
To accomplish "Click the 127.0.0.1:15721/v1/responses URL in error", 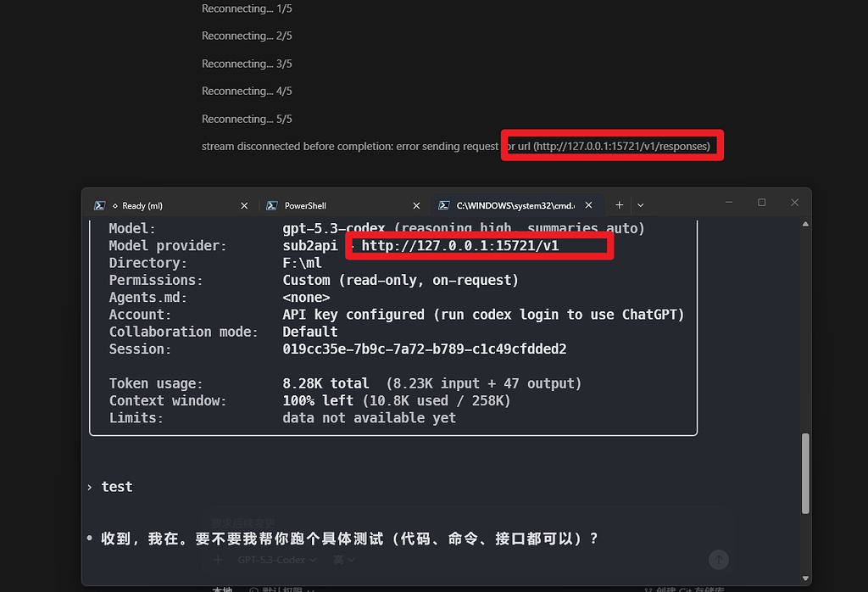I will pyautogui.click(x=621, y=146).
